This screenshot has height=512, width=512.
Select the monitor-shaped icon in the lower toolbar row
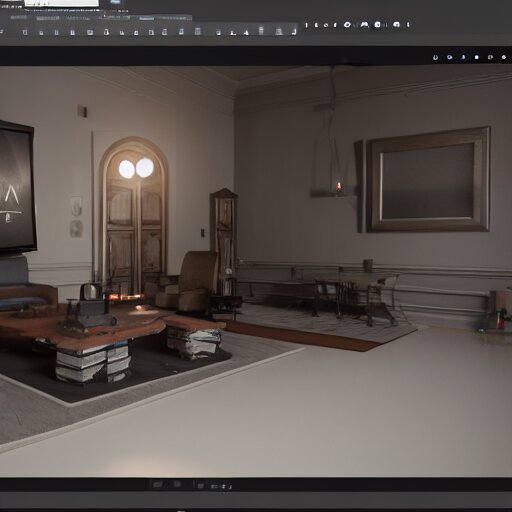click(x=90, y=32)
